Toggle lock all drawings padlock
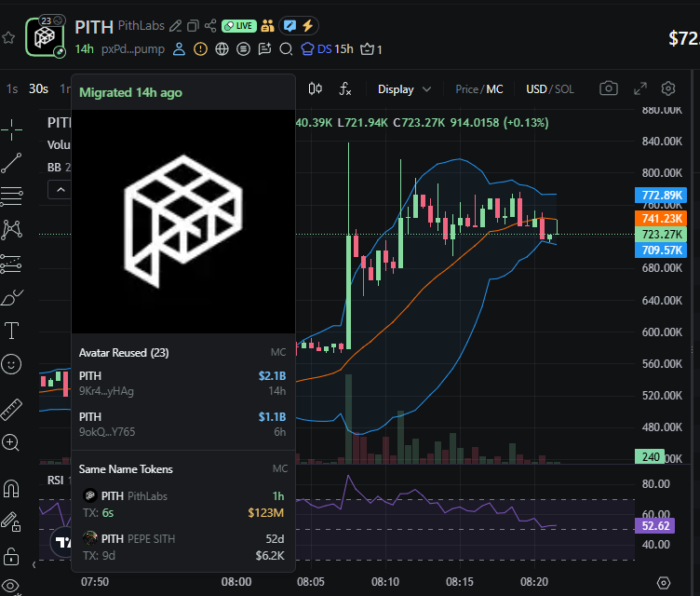 (x=11, y=556)
